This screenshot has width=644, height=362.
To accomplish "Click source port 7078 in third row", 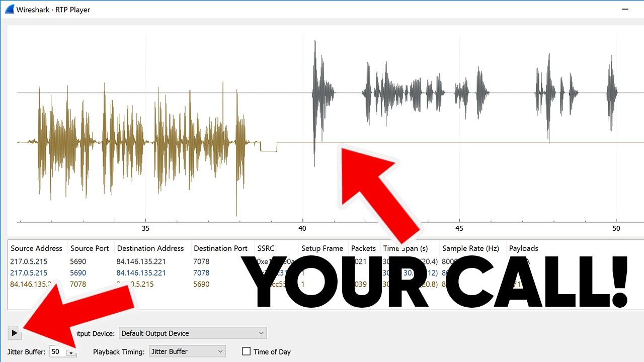I will coord(78,285).
